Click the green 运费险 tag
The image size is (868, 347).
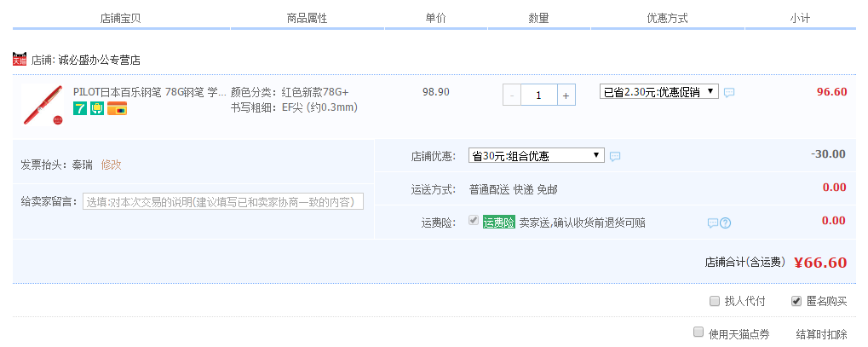click(499, 223)
